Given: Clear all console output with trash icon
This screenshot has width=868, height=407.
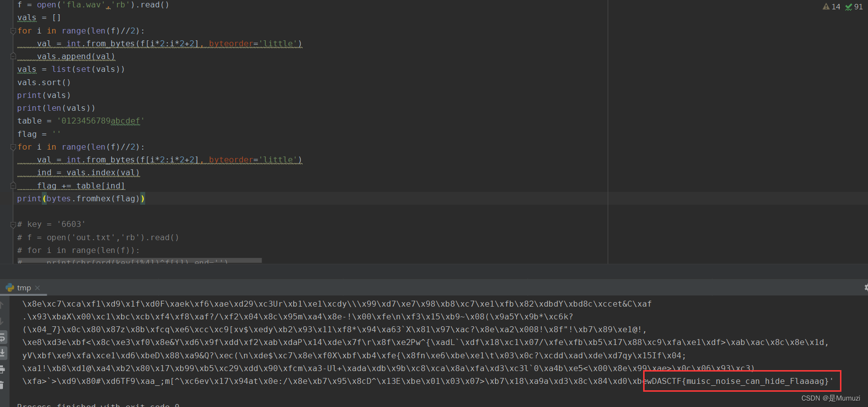Looking at the screenshot, I should 2,385.
